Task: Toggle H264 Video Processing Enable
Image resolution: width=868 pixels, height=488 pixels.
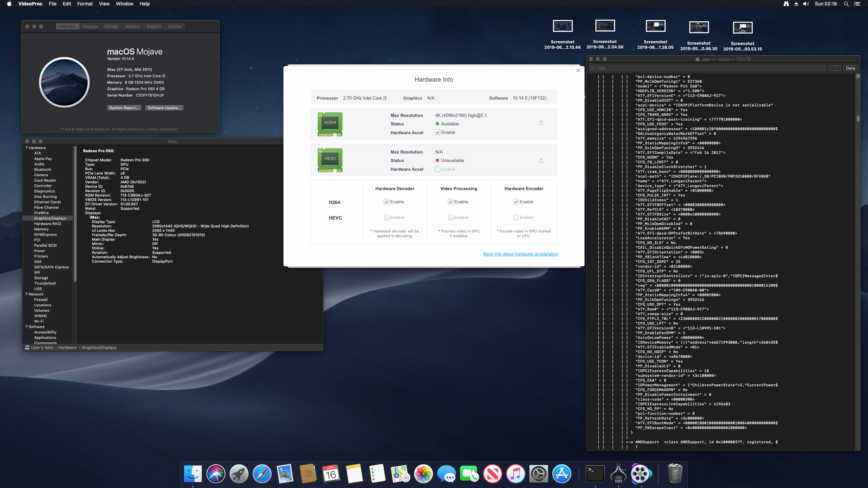Action: coord(451,202)
